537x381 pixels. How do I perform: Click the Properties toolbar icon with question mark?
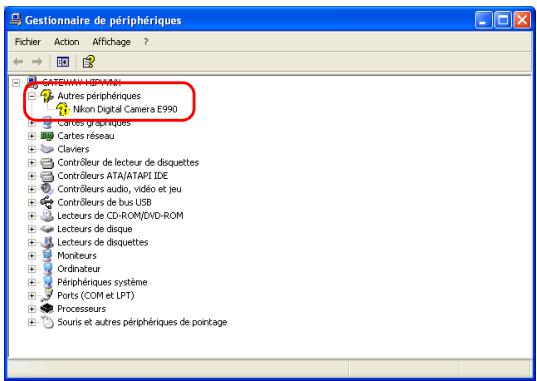89,62
